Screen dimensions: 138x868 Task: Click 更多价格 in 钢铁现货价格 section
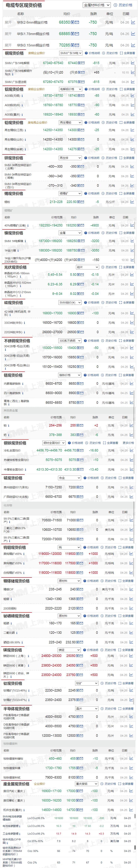(x=128, y=443)
